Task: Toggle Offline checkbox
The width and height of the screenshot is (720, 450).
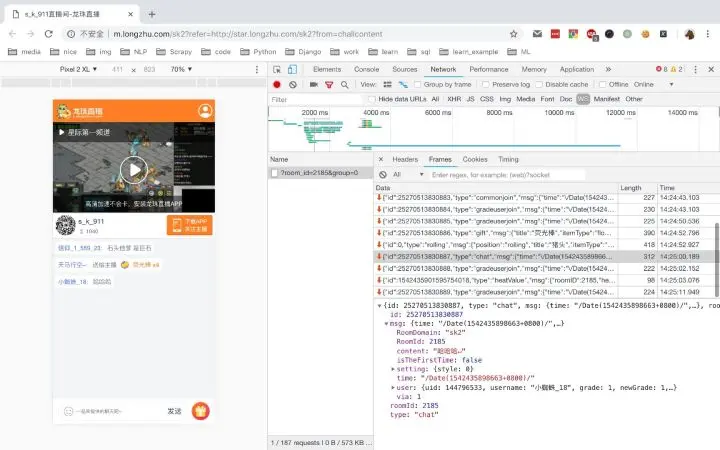Action: click(602, 84)
